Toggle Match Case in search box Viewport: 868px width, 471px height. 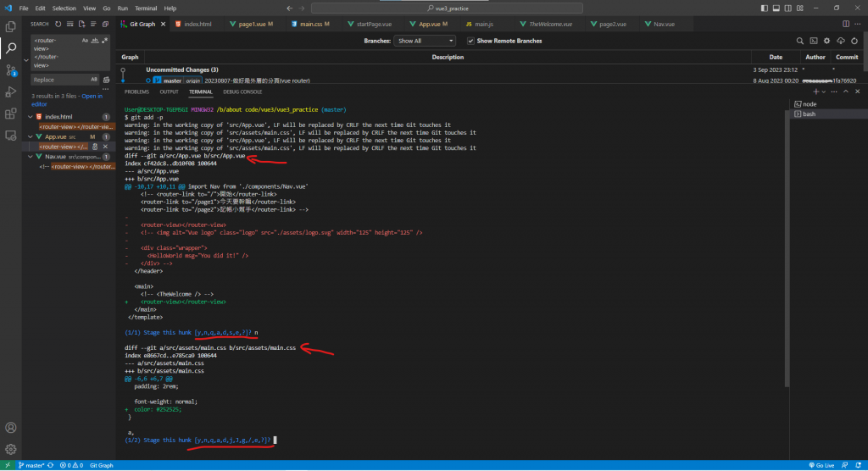click(x=85, y=41)
